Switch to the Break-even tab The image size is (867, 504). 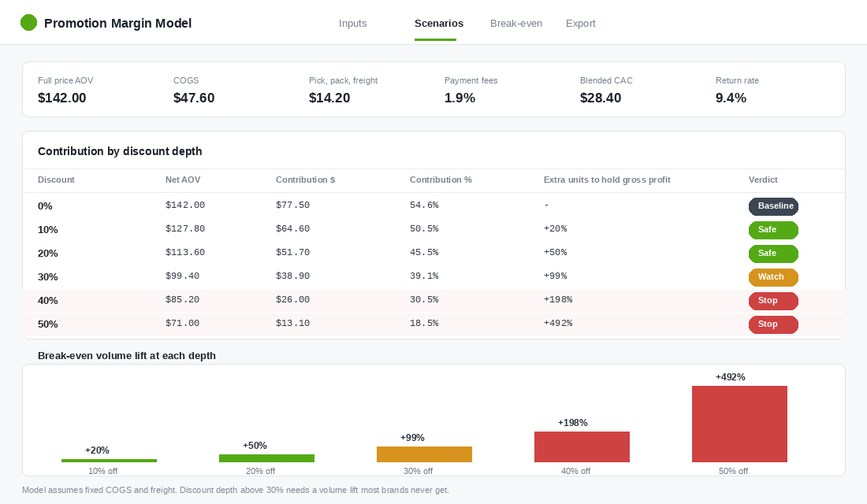point(516,23)
